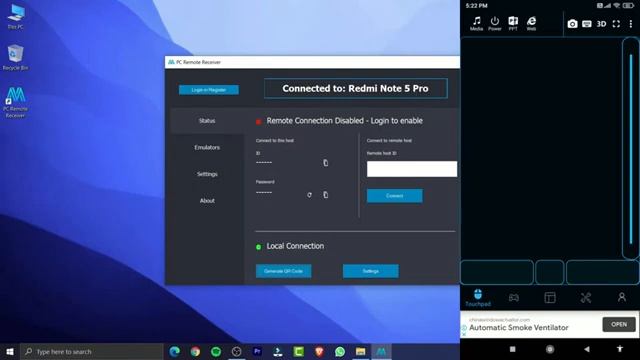Tap the middle mouse button area
Screen dimensions: 640x360
click(550, 272)
